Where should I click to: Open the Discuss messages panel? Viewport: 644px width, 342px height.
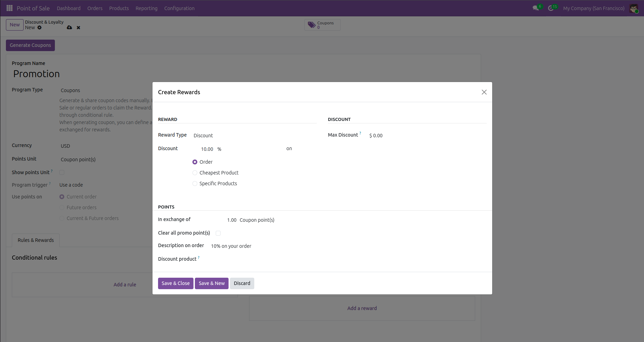535,8
